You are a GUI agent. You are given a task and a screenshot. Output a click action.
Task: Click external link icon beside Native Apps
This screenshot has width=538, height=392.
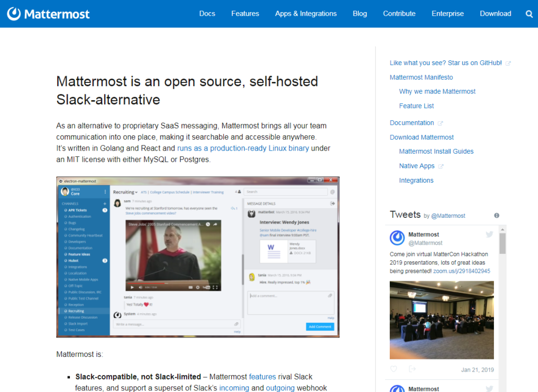[x=441, y=166]
